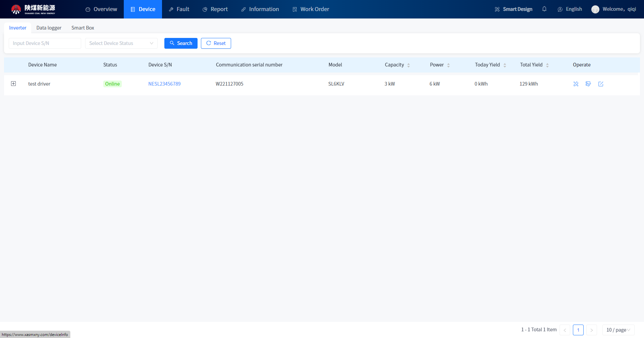Open Smart Design from the top bar

click(514, 9)
